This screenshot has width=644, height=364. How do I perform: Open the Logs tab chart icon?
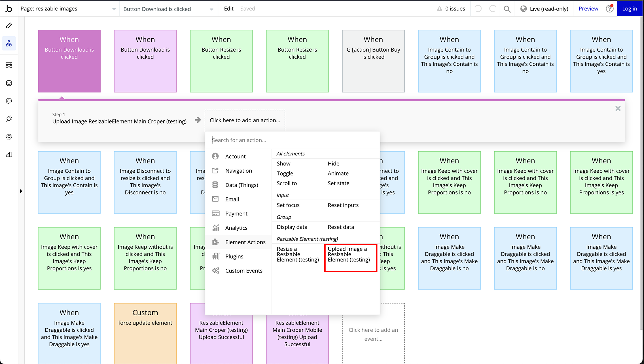pos(9,155)
